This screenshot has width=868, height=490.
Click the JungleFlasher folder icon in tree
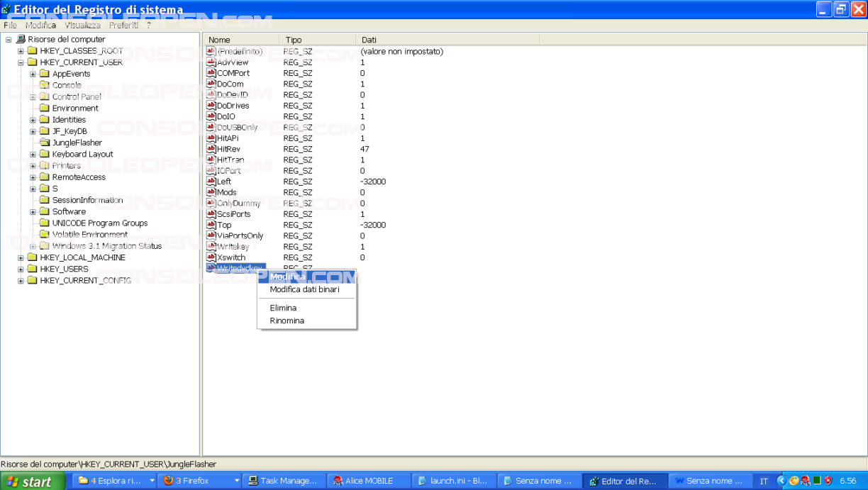point(44,143)
